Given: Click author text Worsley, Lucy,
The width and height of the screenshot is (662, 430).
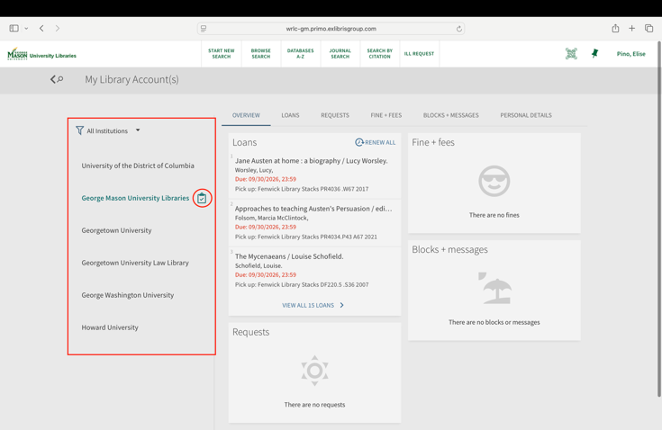Looking at the screenshot, I should (x=254, y=170).
